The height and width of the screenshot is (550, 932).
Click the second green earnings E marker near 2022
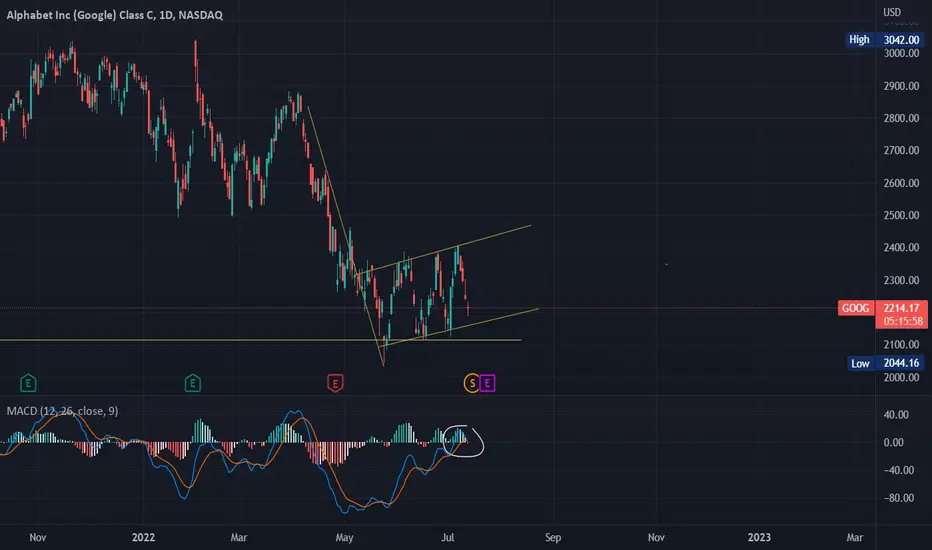point(192,383)
